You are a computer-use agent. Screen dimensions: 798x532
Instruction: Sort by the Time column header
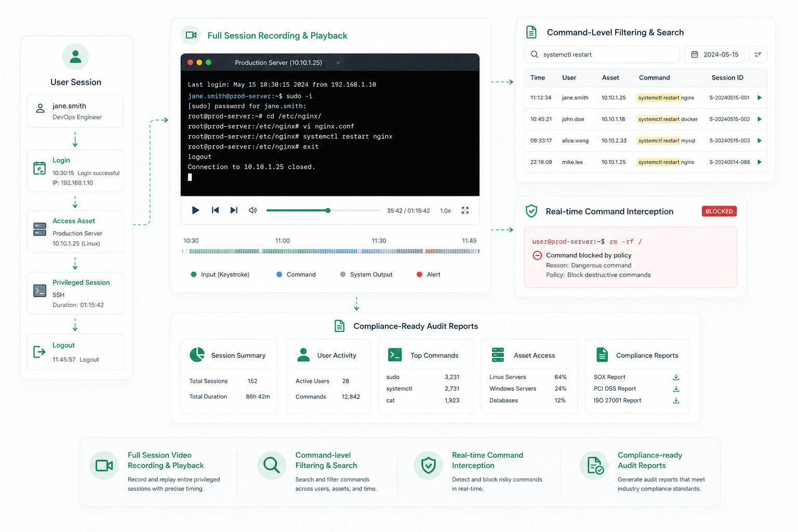(x=538, y=78)
